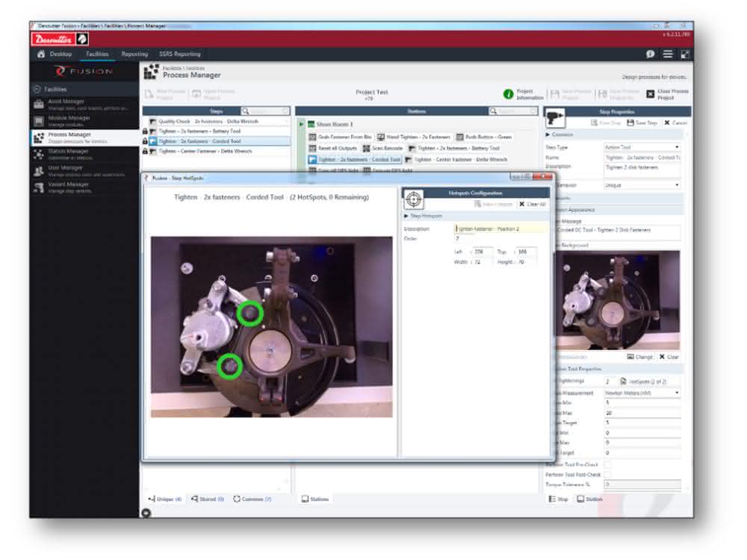Click the upper green hotspot circle on the image

(x=249, y=314)
